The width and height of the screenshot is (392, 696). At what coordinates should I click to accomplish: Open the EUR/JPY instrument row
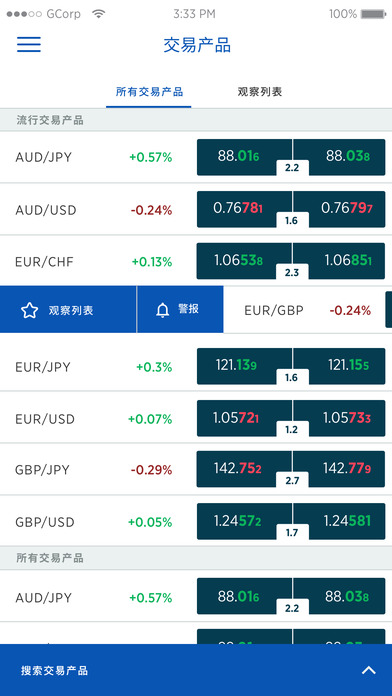click(x=196, y=366)
